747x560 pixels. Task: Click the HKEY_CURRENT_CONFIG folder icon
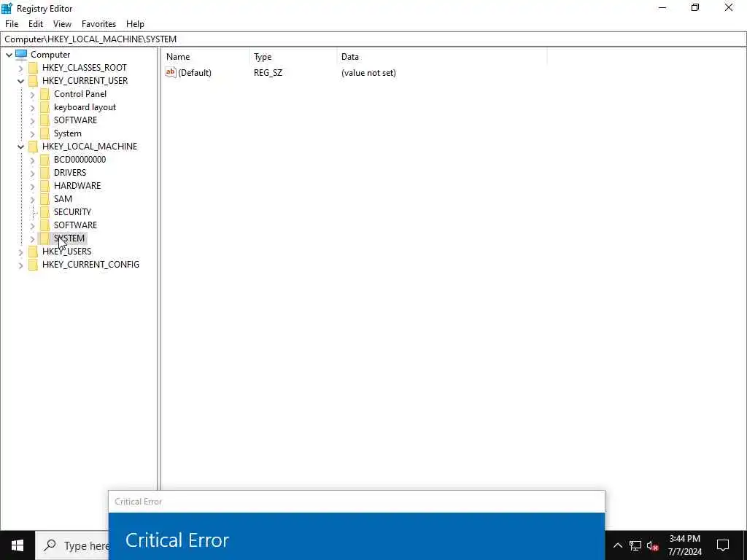33,264
